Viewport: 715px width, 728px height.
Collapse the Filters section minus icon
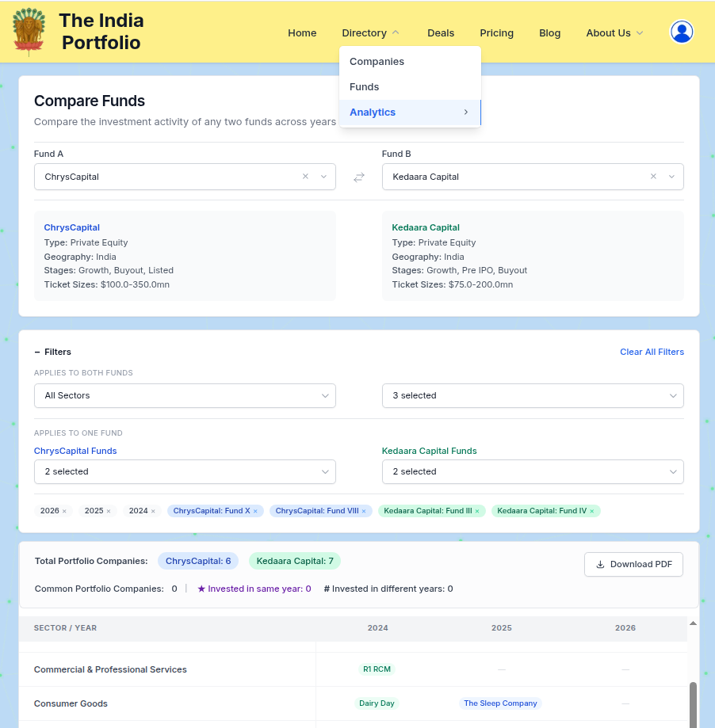pyautogui.click(x=37, y=352)
